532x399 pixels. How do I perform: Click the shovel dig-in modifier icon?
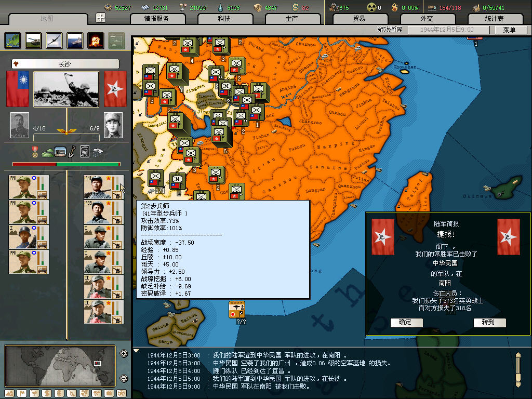coord(72,152)
